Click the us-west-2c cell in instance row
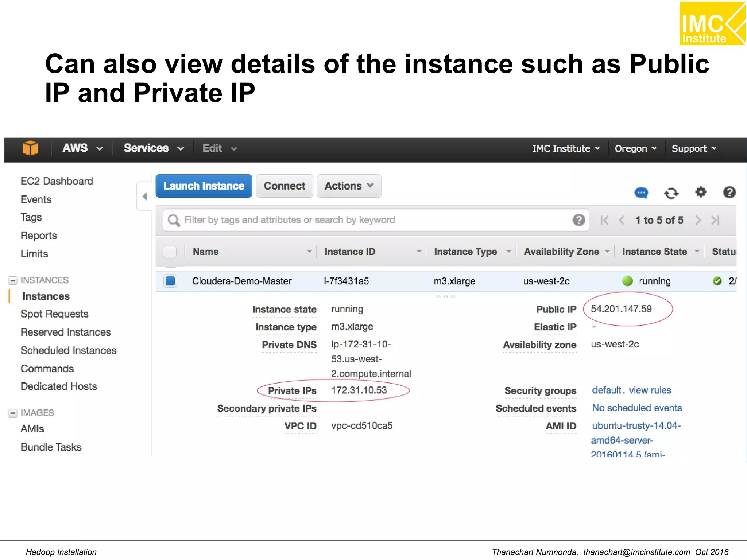Viewport: 747px width, 560px height. tap(546, 281)
